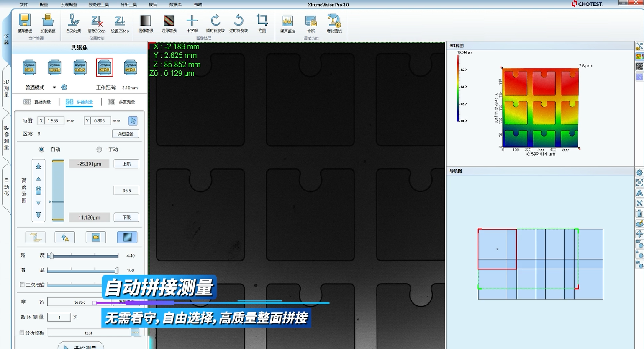The image size is (644, 349).
Task: Apply 边缘增强 edge enhancement
Action: (x=169, y=21)
